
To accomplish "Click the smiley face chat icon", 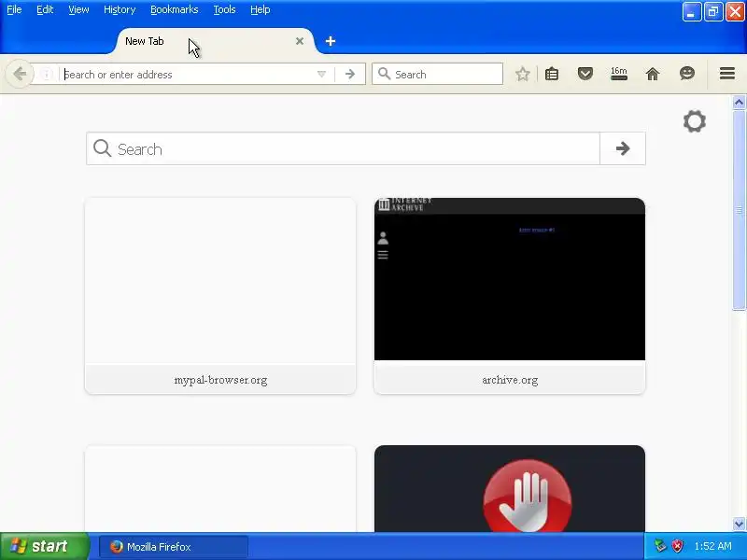I will tap(686, 74).
